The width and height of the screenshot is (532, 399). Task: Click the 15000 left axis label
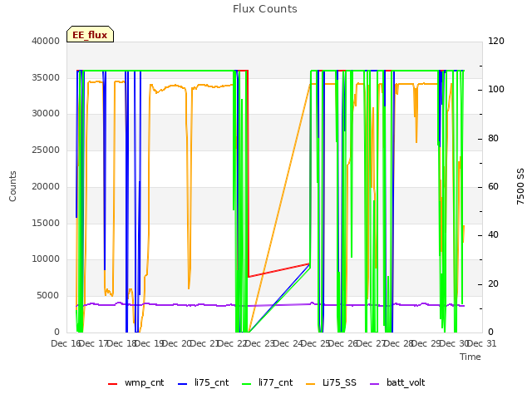point(46,224)
